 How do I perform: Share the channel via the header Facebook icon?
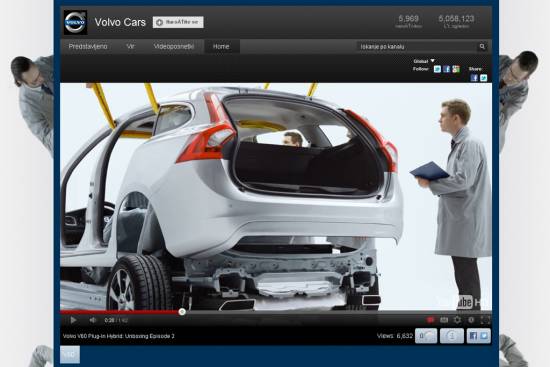point(474,78)
